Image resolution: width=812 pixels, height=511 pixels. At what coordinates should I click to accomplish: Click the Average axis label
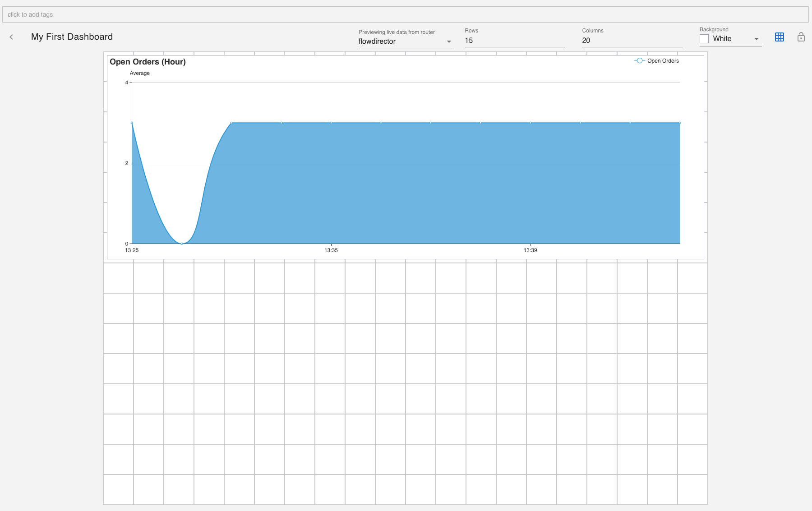(139, 73)
